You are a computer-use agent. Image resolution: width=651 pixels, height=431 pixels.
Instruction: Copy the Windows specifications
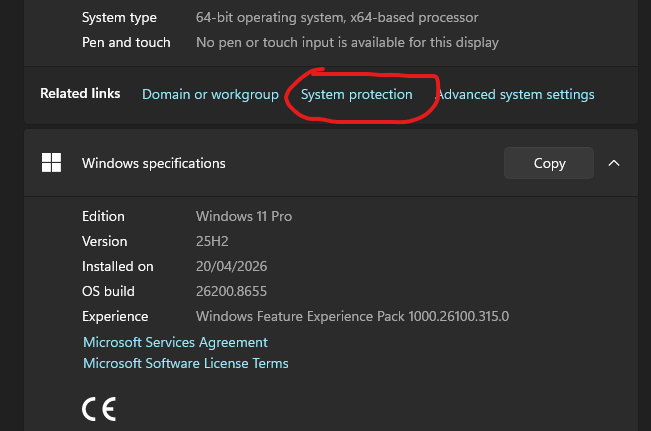click(549, 163)
